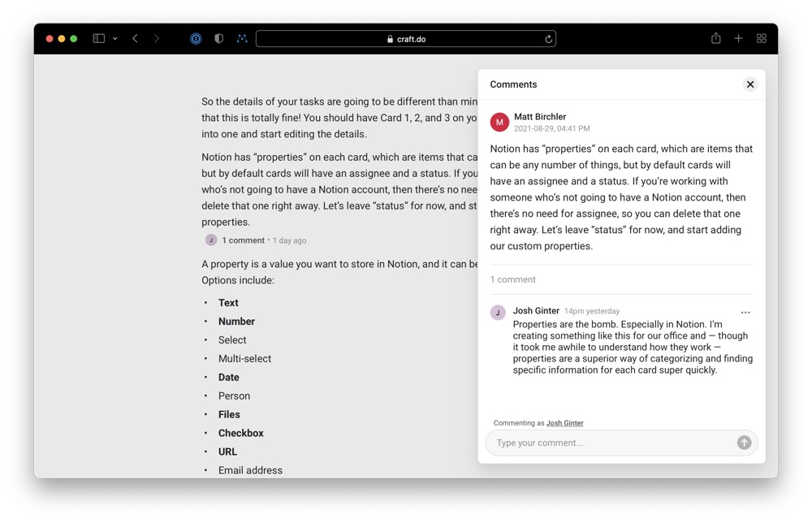Click the Options include: line
The image size is (812, 523).
(238, 280)
